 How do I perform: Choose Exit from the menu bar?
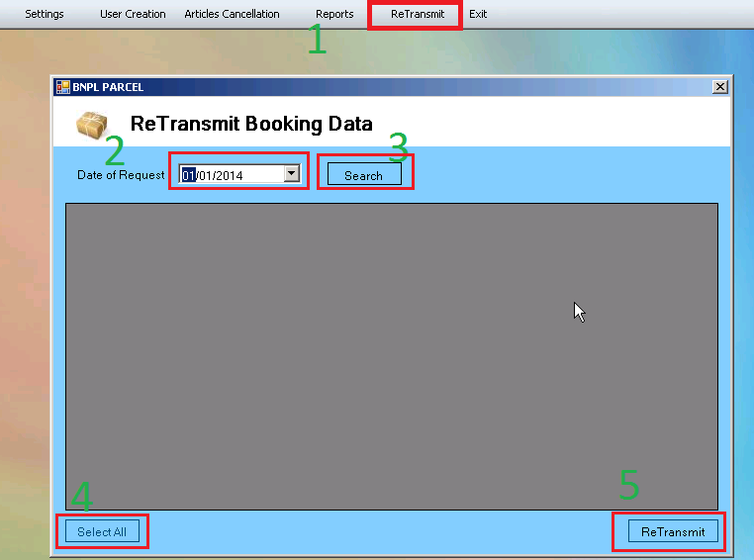478,14
